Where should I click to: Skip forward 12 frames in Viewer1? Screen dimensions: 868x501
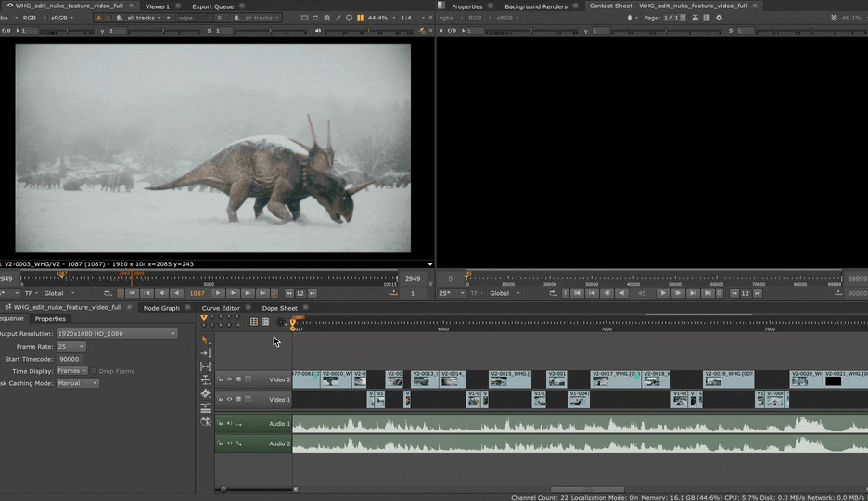click(x=313, y=293)
